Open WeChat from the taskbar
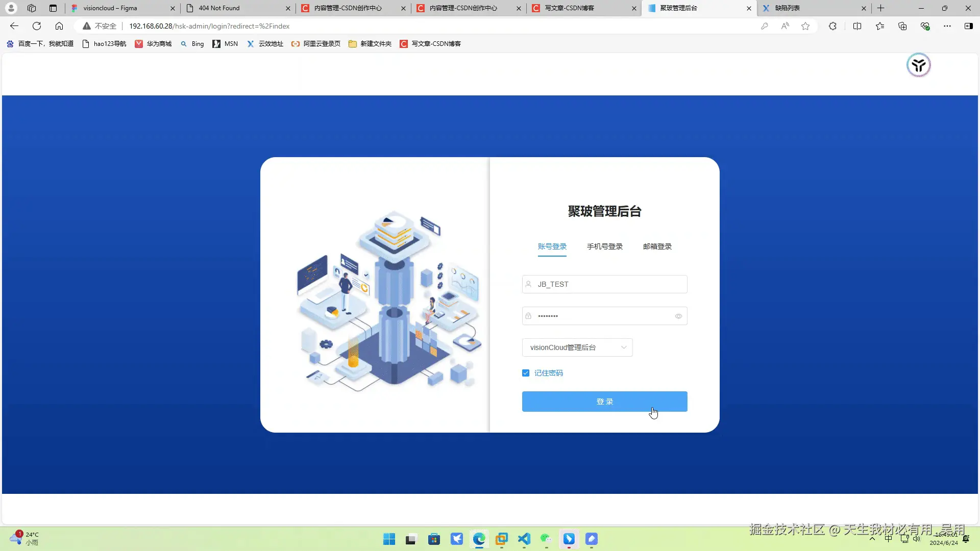 click(x=545, y=539)
